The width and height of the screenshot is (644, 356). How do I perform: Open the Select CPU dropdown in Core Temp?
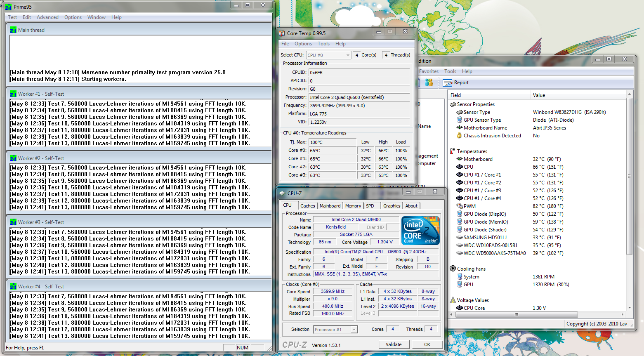pos(329,55)
